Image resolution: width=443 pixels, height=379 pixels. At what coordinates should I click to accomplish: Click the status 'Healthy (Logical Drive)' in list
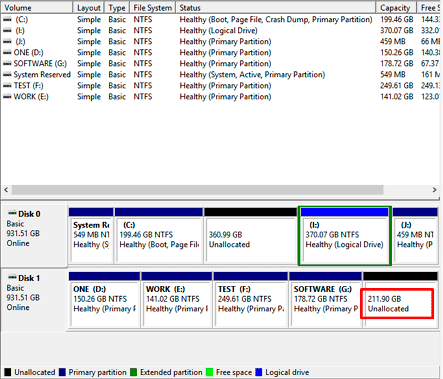[218, 31]
